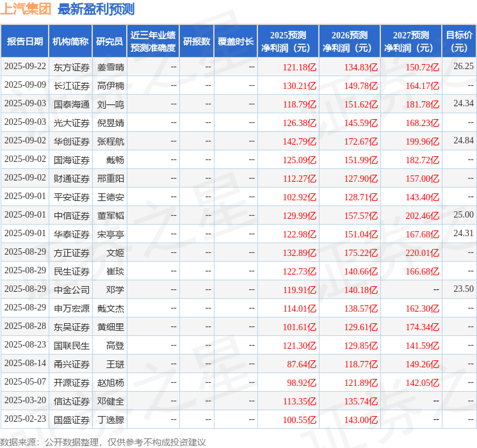The height and width of the screenshot is (448, 477).
Task: Click the 机构简称 column header
Action: [x=70, y=42]
